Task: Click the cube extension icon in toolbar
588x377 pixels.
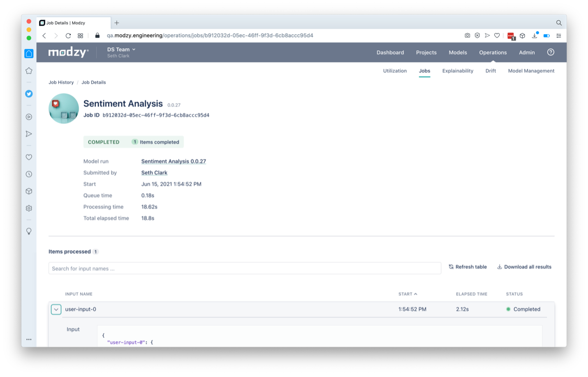Action: coord(522,36)
